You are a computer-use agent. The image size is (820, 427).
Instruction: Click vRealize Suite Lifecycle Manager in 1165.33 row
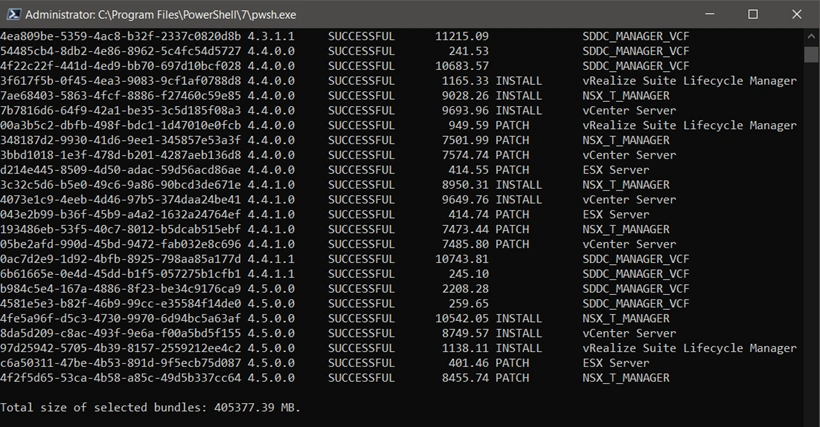pyautogui.click(x=690, y=81)
